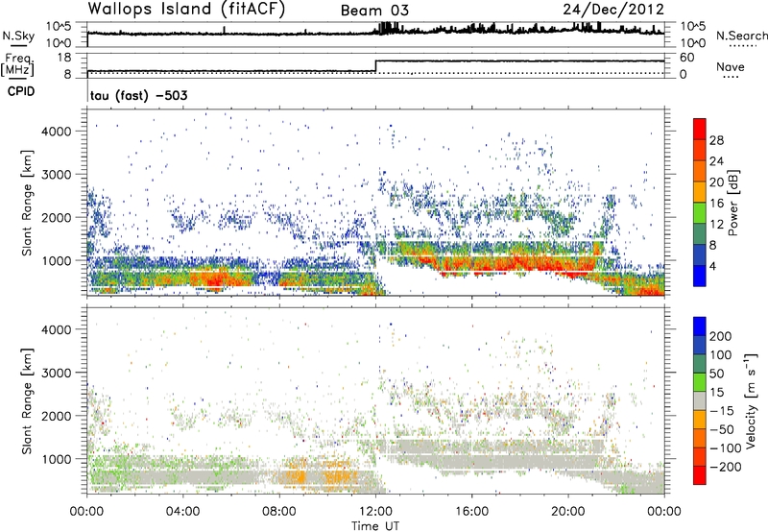Screen dimensions: 768x532
Task: Click the date '24/Dec/2012'
Action: (x=613, y=9)
